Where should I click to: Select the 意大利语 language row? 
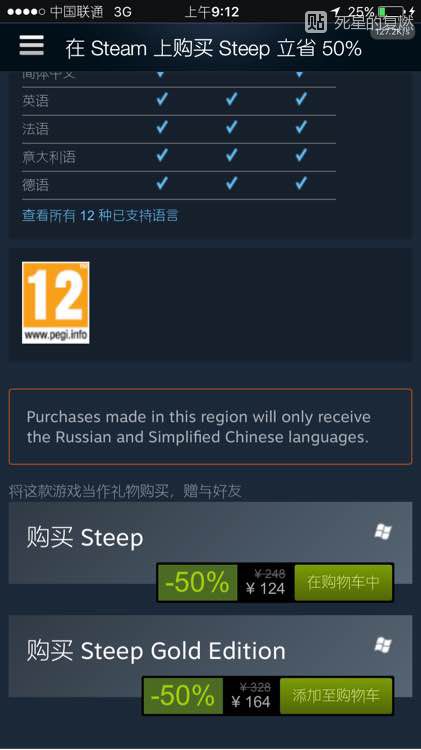pos(178,157)
